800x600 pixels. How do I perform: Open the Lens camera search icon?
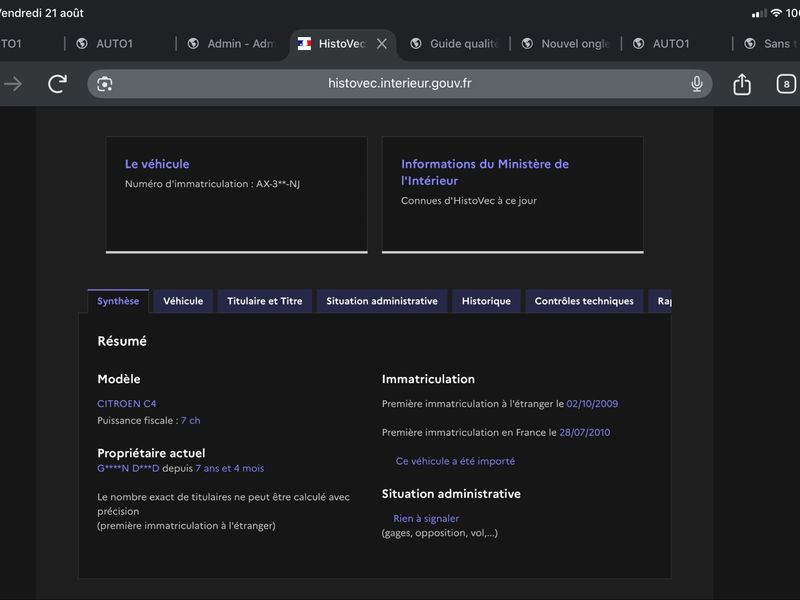[105, 84]
